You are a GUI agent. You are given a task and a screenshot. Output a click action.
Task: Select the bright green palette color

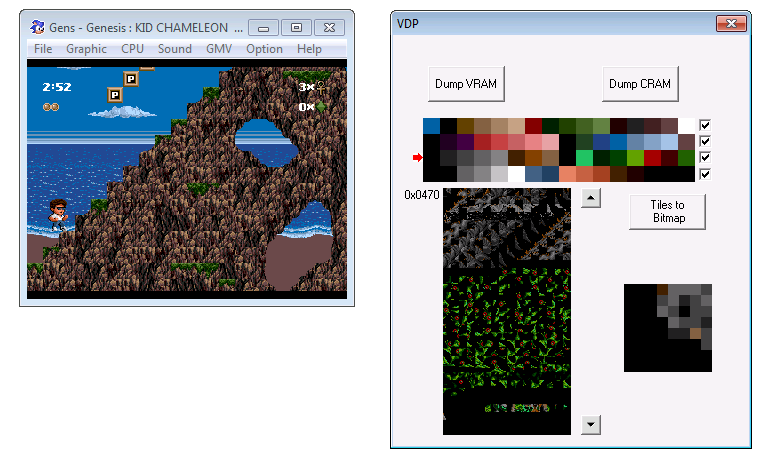[584, 158]
